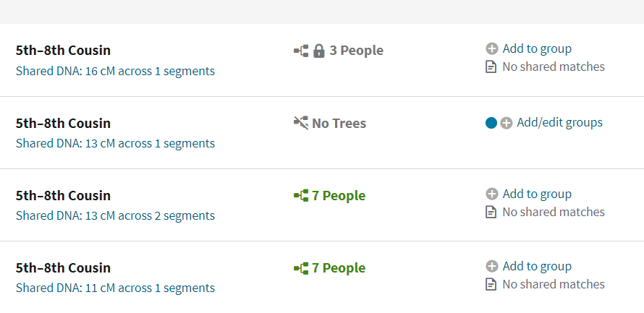Viewport: 644px width, 313px height.
Task: Click Add to group text in 13 cM, 2 segments row
Action: [x=537, y=194]
